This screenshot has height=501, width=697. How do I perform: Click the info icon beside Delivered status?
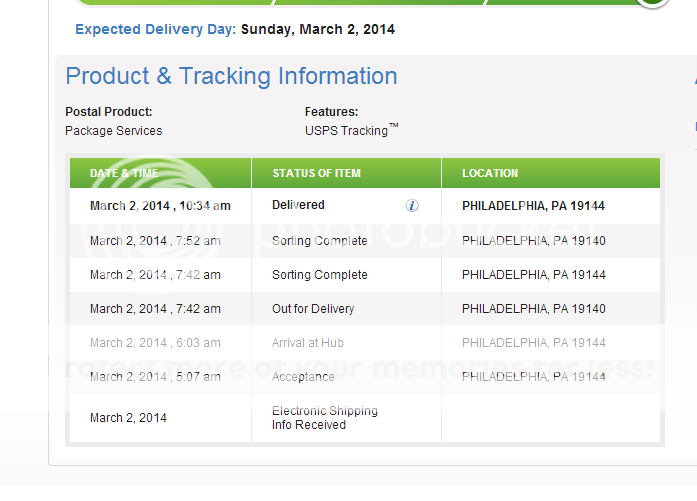point(412,205)
